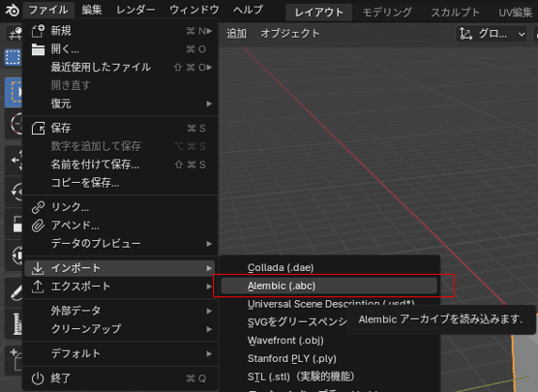
Task: Import an Alembic (.abc) file
Action: click(329, 286)
